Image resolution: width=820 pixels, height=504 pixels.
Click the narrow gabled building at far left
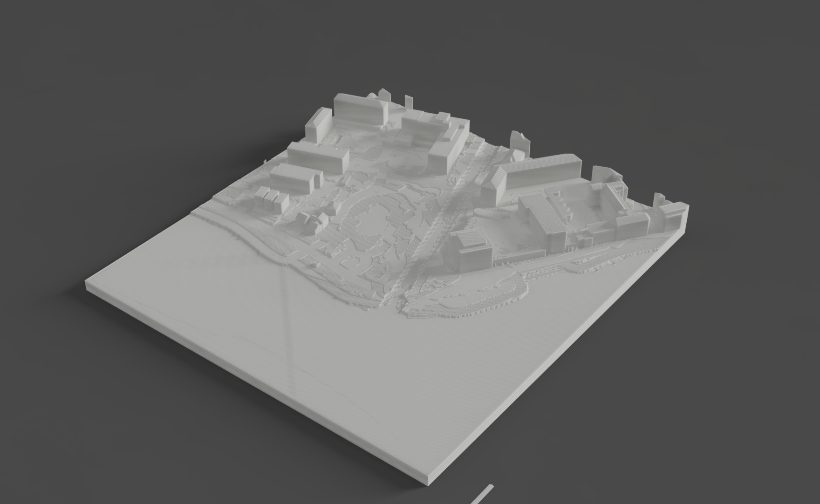(319, 125)
